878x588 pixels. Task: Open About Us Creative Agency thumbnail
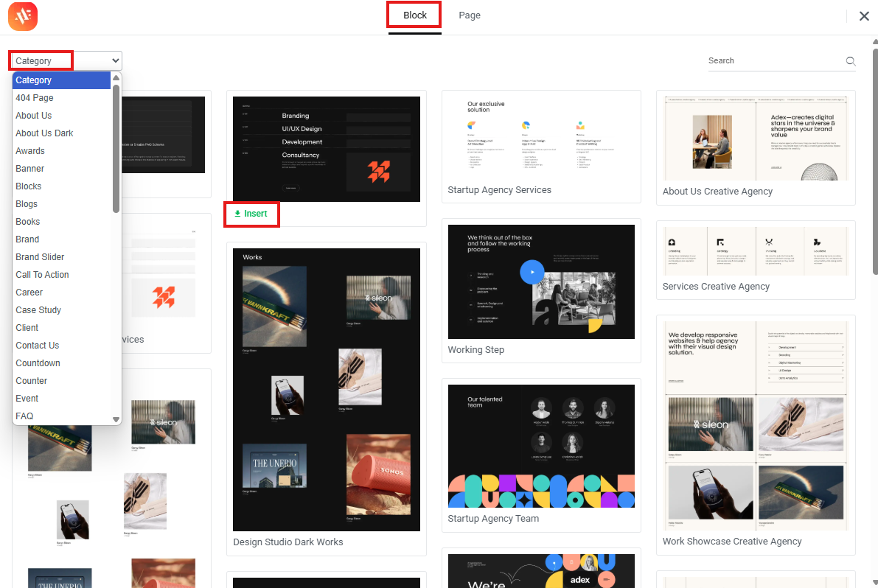[756, 139]
